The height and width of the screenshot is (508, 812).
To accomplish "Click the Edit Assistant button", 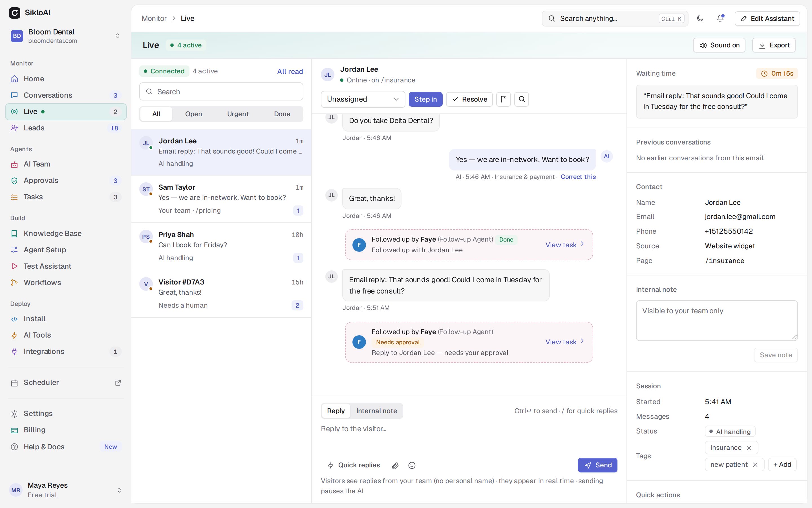I will point(767,18).
